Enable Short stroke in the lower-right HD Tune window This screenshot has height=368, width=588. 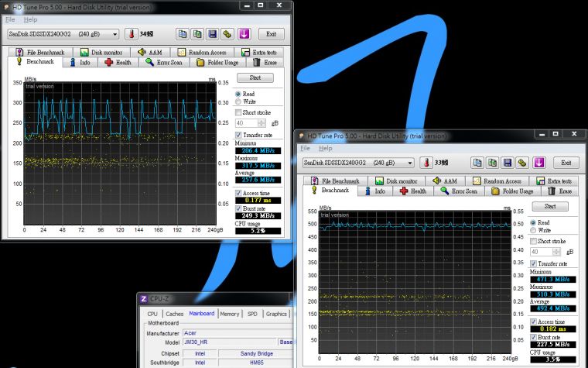click(x=534, y=241)
